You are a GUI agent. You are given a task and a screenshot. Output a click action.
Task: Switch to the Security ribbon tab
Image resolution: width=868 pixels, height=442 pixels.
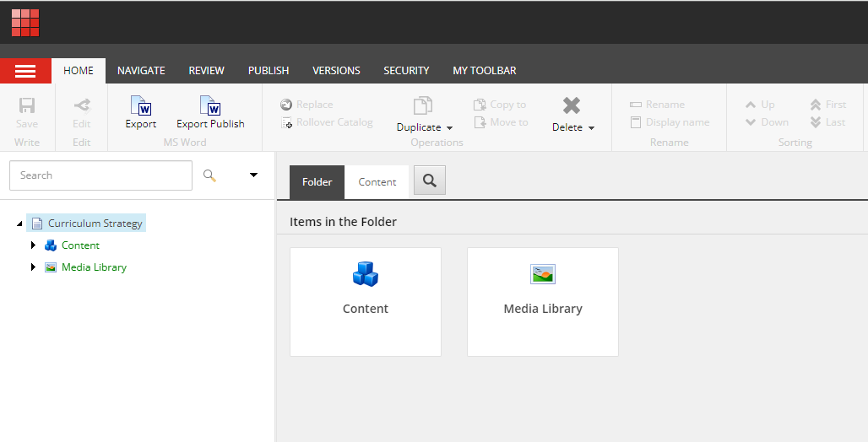point(406,71)
